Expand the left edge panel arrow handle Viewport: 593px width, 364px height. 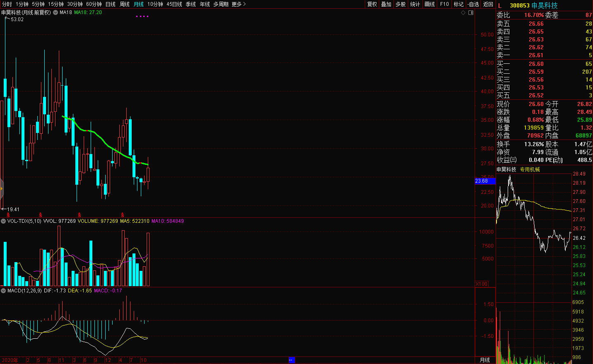coord(2,189)
